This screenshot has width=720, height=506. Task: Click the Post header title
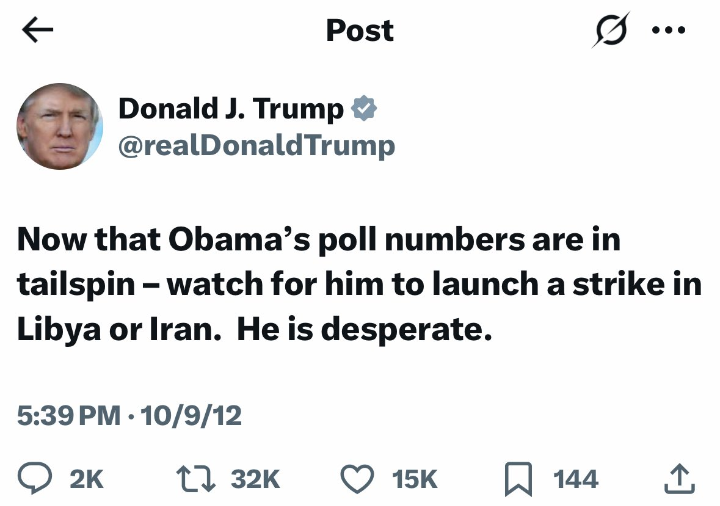[x=360, y=30]
